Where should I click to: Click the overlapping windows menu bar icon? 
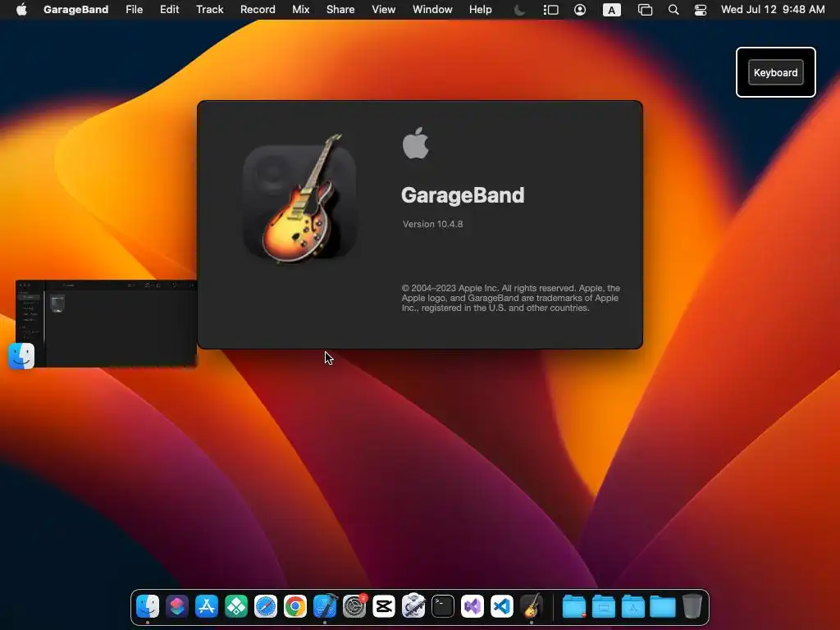coord(645,10)
